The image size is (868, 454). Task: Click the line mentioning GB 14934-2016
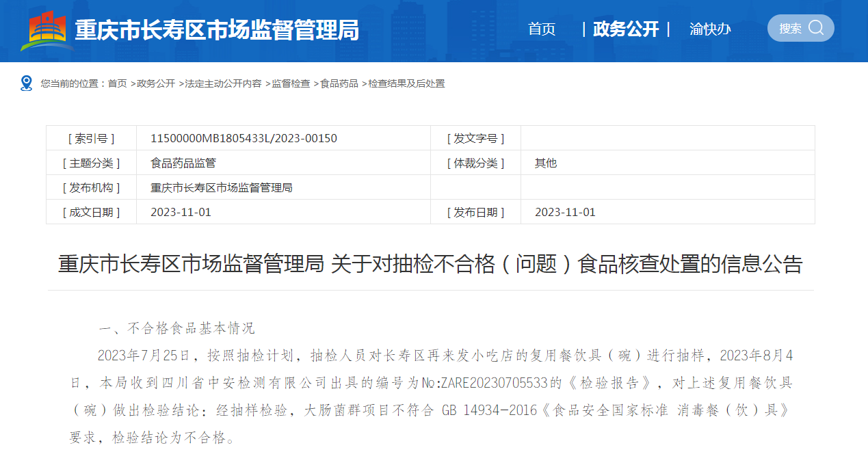pyautogui.click(x=431, y=410)
